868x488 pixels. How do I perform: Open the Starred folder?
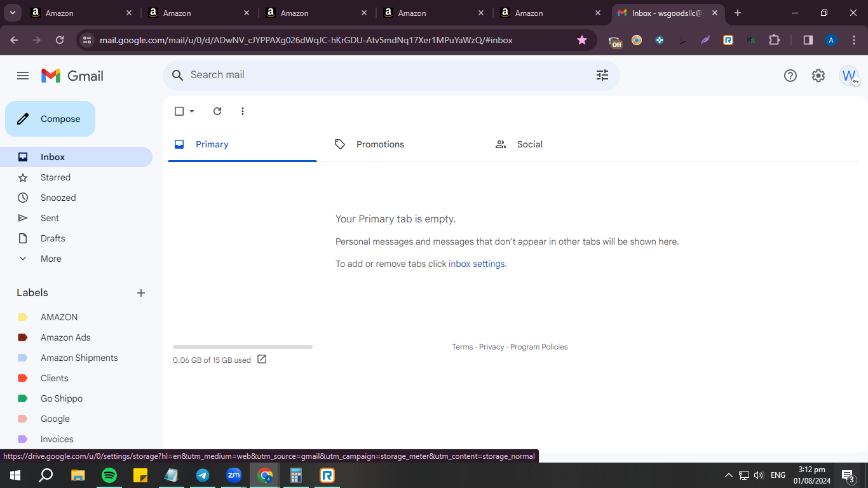tap(76, 177)
